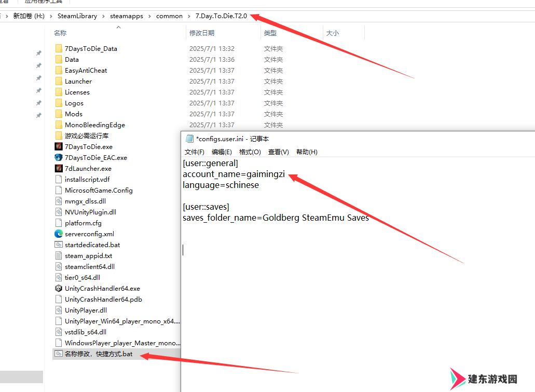Sort files by 修改日期 column header
Viewport: 535px width, 392px height.
pyautogui.click(x=202, y=33)
